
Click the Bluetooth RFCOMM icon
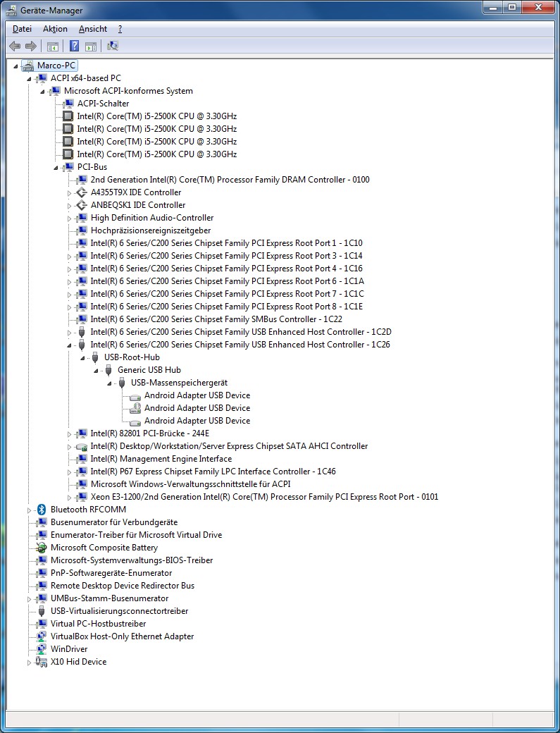(x=42, y=510)
